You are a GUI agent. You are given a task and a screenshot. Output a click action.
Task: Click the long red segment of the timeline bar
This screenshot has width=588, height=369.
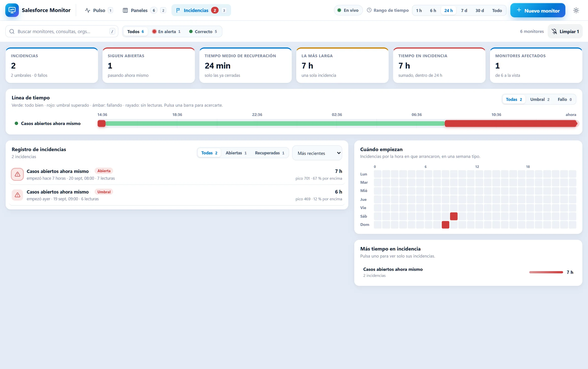point(511,124)
